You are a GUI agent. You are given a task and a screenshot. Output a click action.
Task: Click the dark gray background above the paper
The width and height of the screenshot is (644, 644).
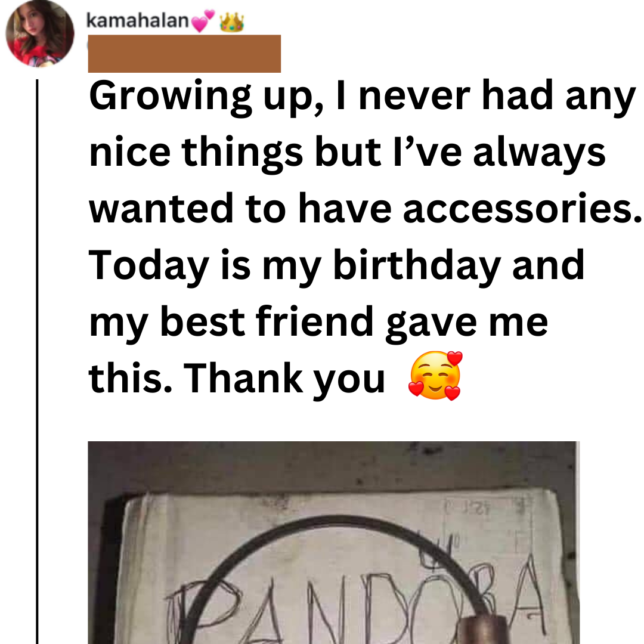click(x=333, y=466)
